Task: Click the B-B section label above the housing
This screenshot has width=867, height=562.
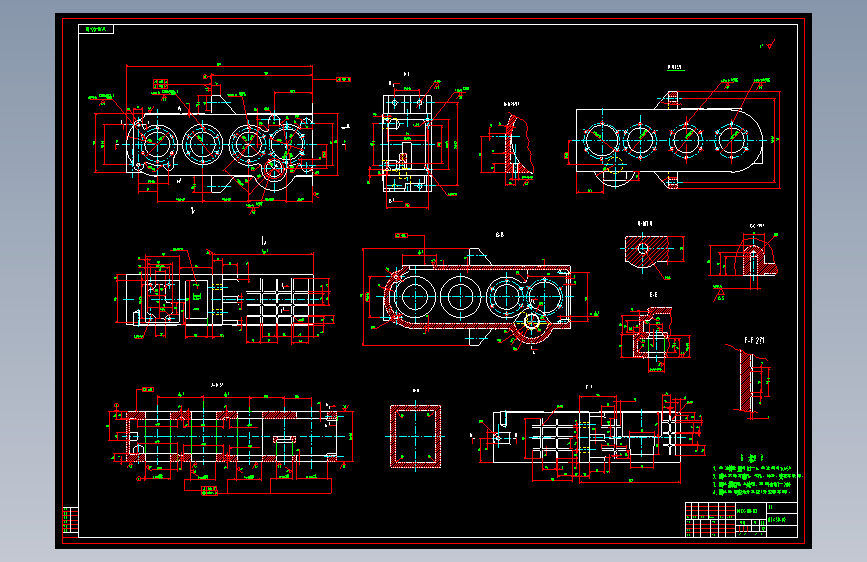Action: click(x=500, y=235)
